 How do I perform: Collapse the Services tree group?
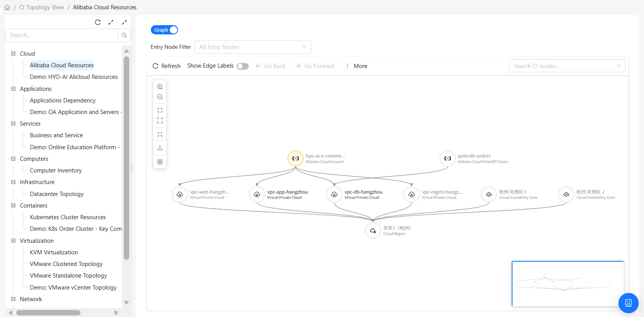coord(13,123)
